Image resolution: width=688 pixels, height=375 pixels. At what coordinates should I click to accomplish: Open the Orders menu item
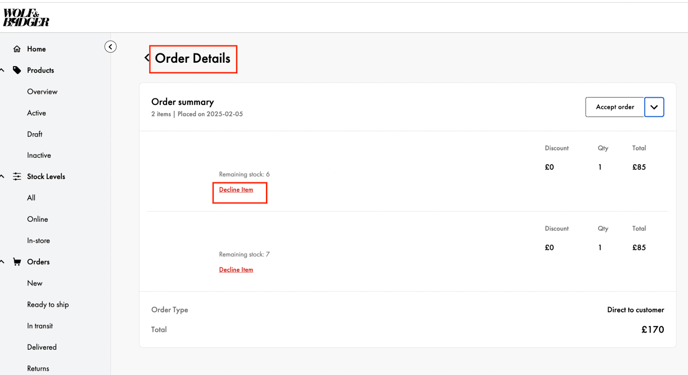coord(38,262)
